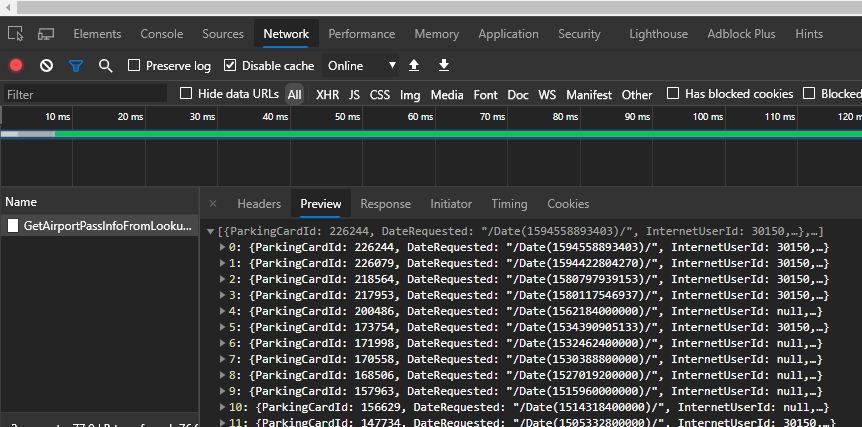Stop recording network log (red button)
Image resolution: width=862 pixels, height=427 pixels.
coord(16,66)
